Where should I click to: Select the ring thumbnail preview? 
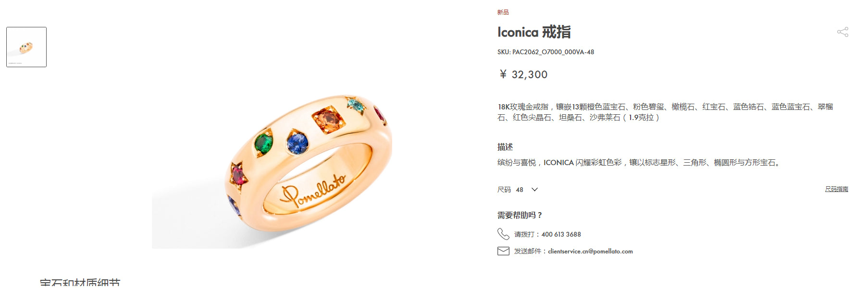26,47
